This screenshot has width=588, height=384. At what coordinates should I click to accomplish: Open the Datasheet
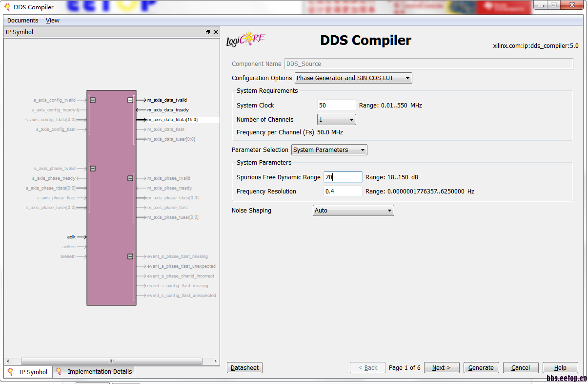click(x=244, y=367)
